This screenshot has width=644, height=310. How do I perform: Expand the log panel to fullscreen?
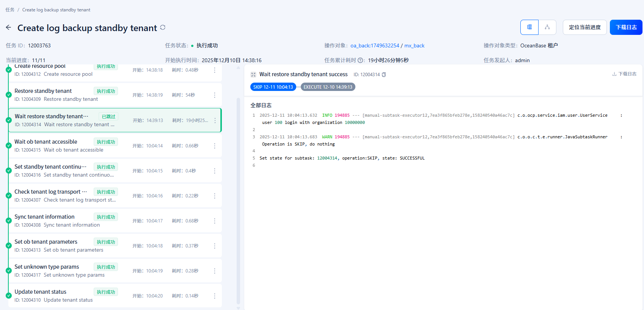click(x=253, y=75)
